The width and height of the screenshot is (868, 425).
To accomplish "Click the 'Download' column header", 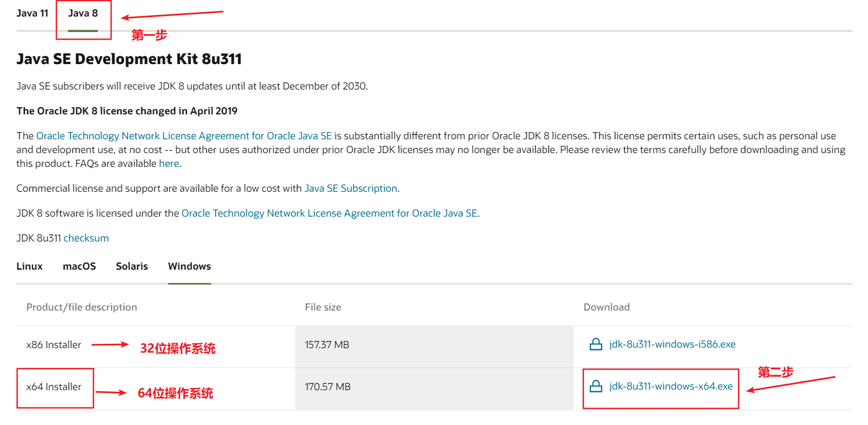I will [606, 307].
